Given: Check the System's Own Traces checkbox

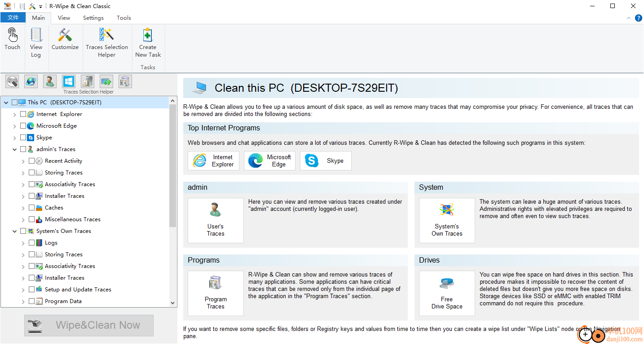Looking at the screenshot, I should pyautogui.click(x=23, y=231).
